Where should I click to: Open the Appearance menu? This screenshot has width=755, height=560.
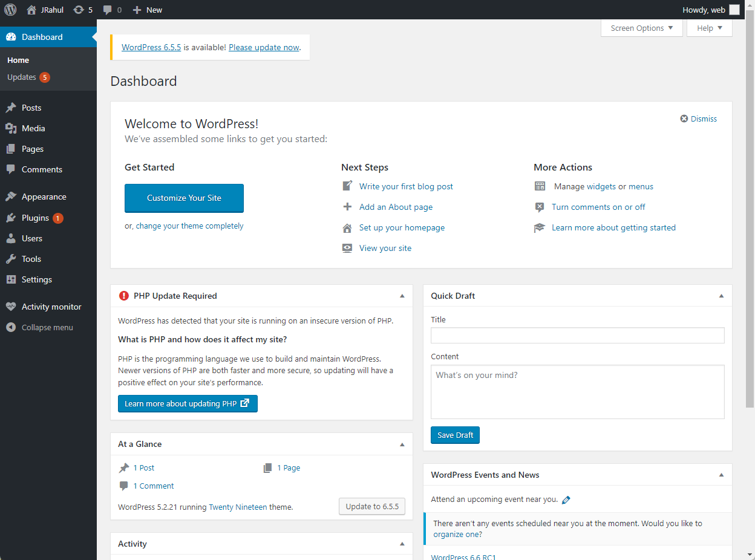pyautogui.click(x=44, y=197)
